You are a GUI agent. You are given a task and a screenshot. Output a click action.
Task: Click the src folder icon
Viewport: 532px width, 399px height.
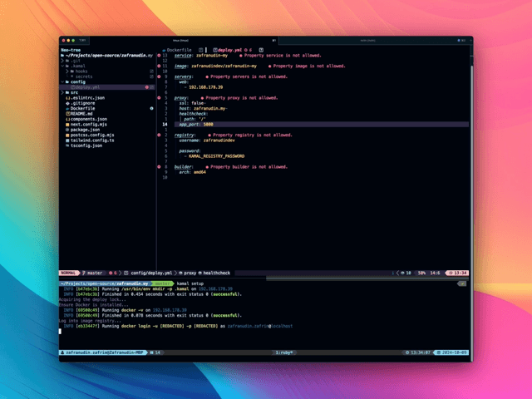[x=67, y=92]
